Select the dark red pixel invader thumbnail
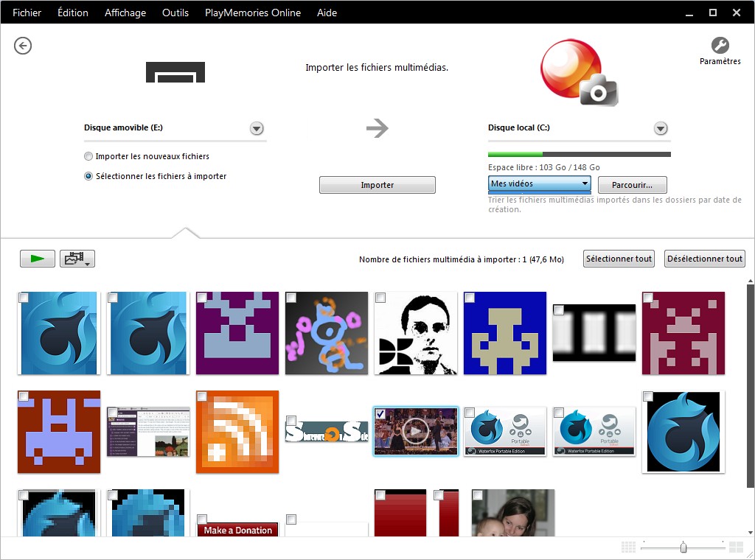 pos(683,333)
